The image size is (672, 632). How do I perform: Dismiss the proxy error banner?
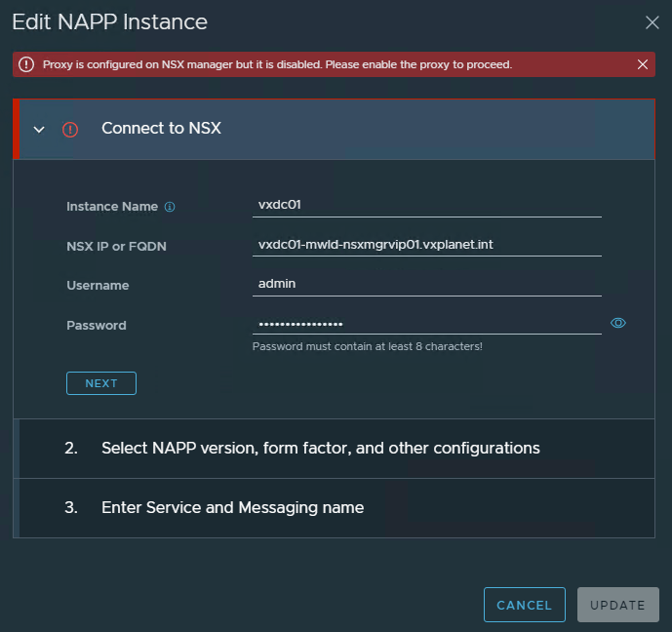click(642, 64)
